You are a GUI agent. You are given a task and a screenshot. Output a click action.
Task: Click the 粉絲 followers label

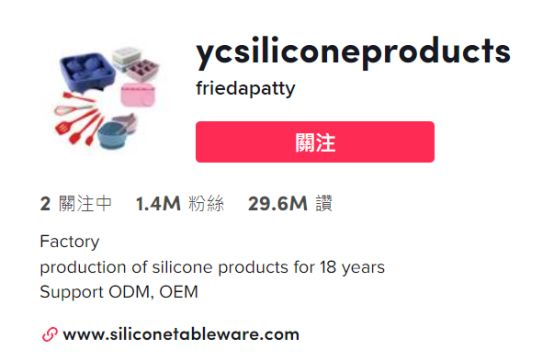pos(206,204)
